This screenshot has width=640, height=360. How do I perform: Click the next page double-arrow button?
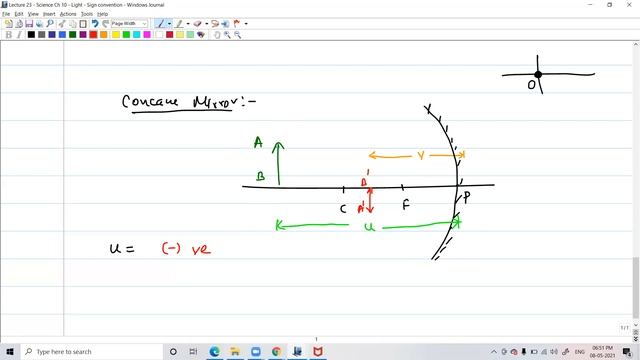tap(636, 339)
